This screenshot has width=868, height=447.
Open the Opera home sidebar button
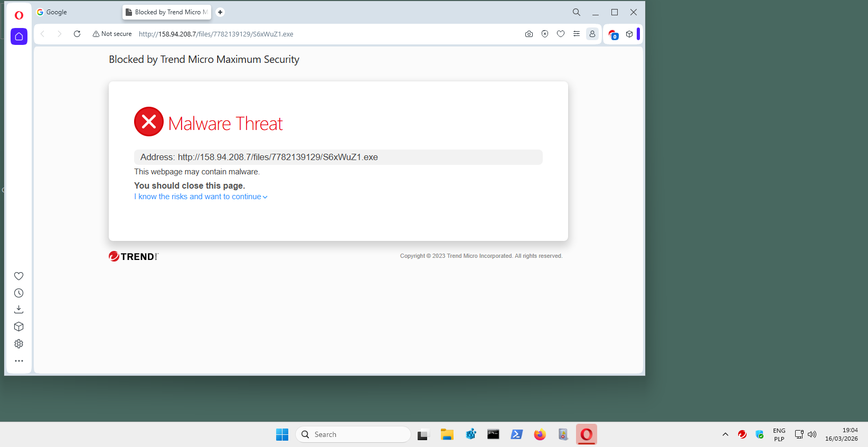[19, 36]
